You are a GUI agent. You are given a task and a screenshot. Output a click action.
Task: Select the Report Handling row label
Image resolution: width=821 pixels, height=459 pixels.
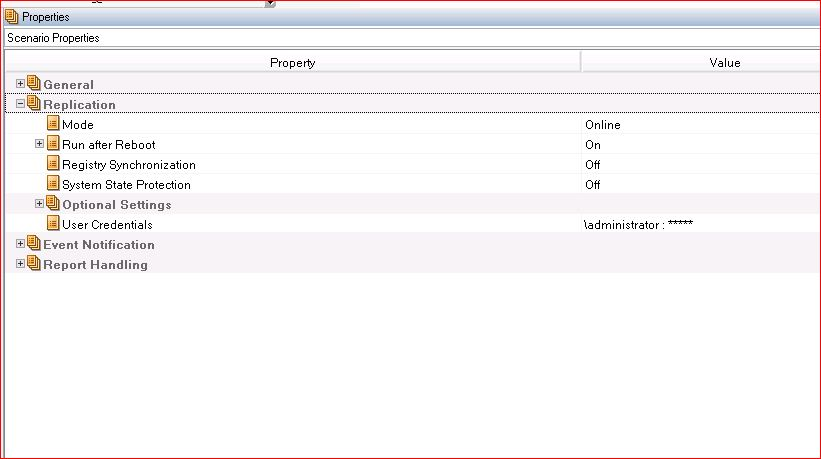[95, 265]
